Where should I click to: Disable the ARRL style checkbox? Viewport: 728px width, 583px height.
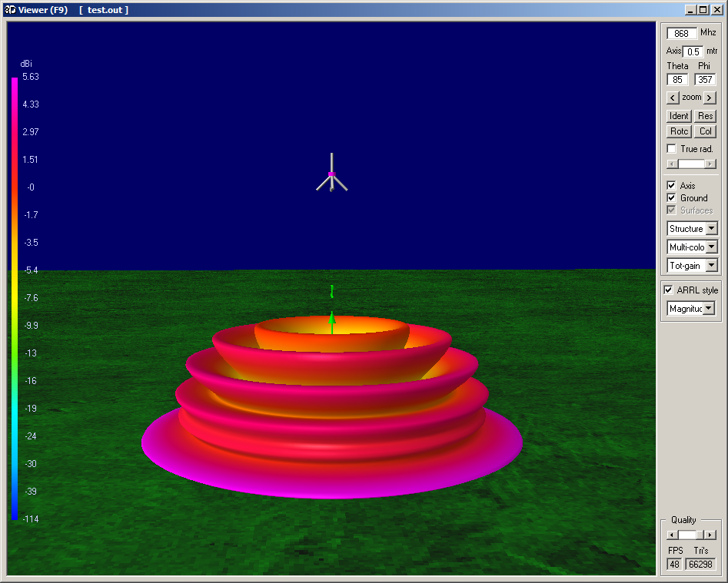coord(668,290)
